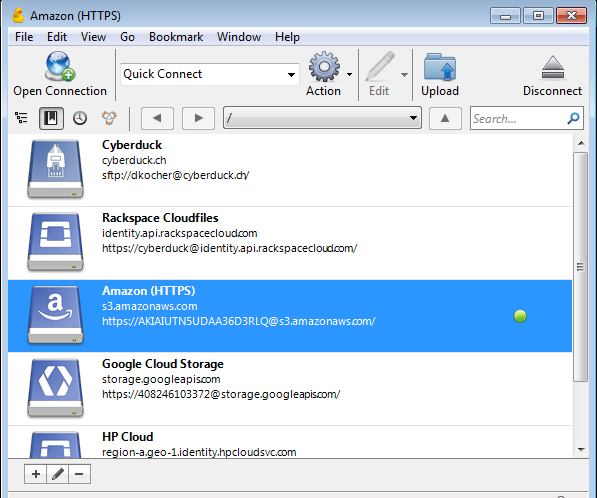Add a new bookmark with plus button
Screen dimensions: 597x498
pos(36,474)
